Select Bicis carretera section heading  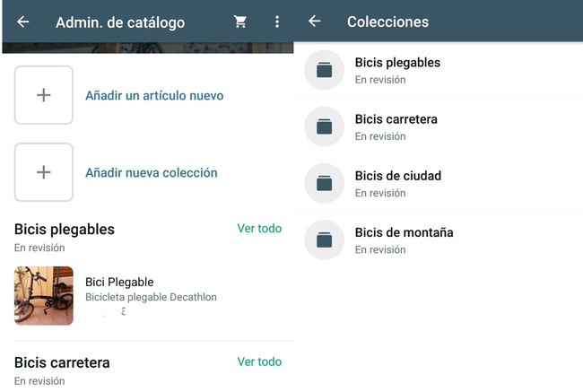(x=62, y=362)
